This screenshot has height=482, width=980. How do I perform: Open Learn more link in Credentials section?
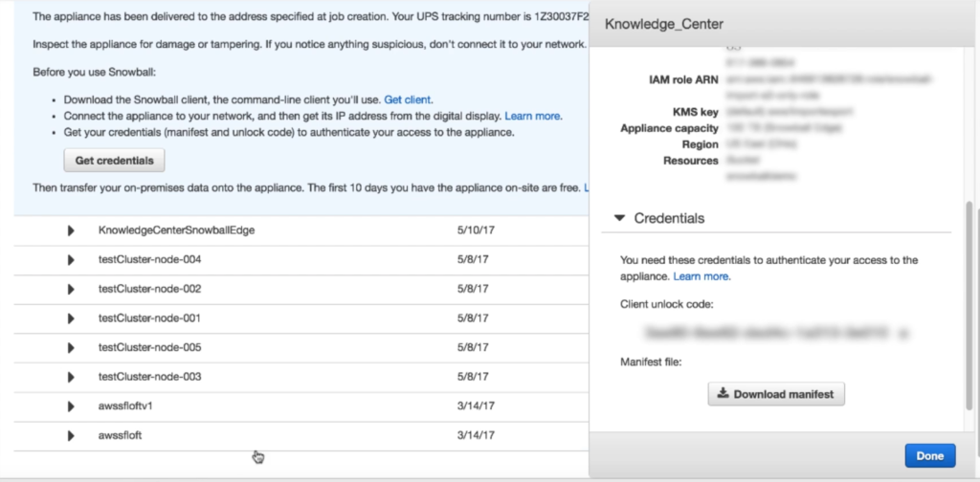(702, 276)
